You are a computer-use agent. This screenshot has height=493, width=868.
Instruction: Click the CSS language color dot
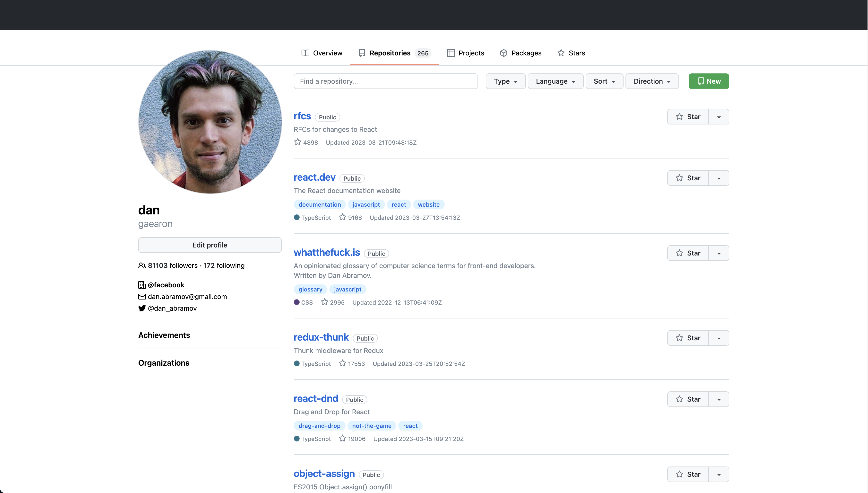pos(297,302)
